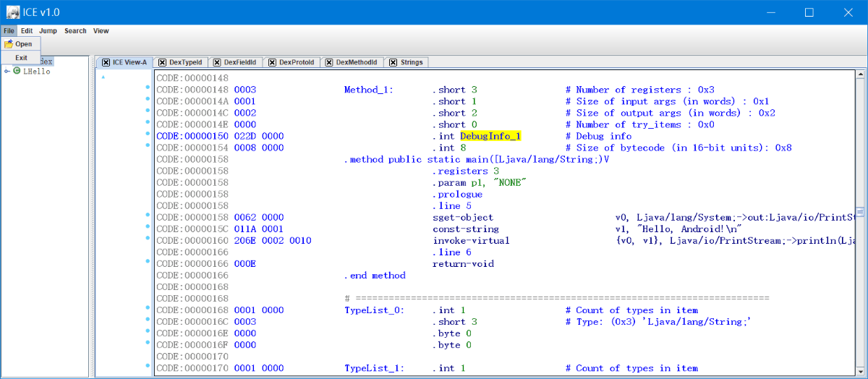This screenshot has height=379, width=868.
Task: Click the ".prologue" directive
Action: click(458, 195)
